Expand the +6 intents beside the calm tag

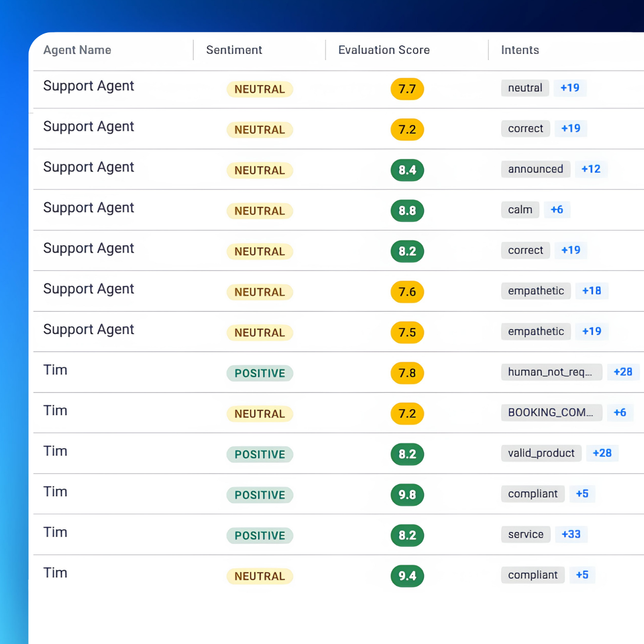pyautogui.click(x=557, y=209)
